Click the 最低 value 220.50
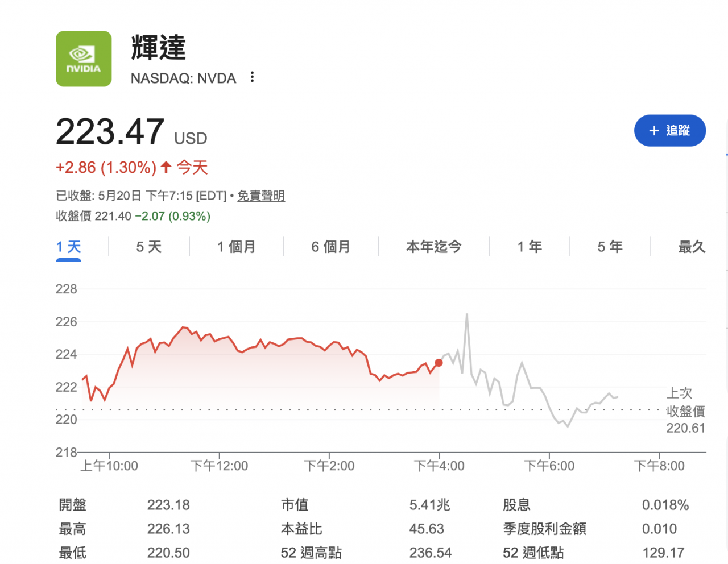728x564 pixels. click(x=168, y=553)
